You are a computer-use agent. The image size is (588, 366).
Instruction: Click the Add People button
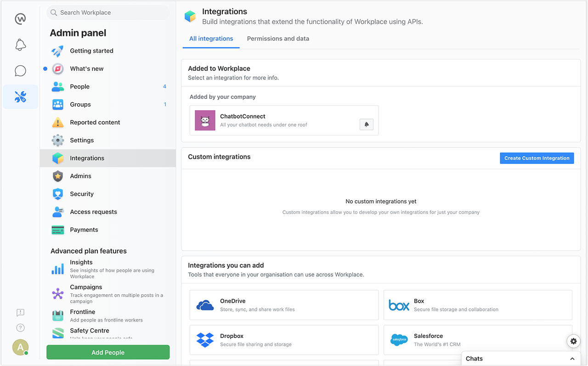coord(108,353)
